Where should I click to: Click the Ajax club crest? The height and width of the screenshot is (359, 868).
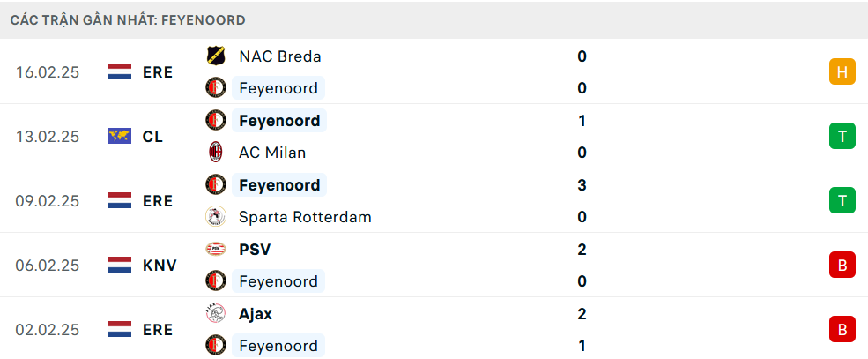point(215,314)
